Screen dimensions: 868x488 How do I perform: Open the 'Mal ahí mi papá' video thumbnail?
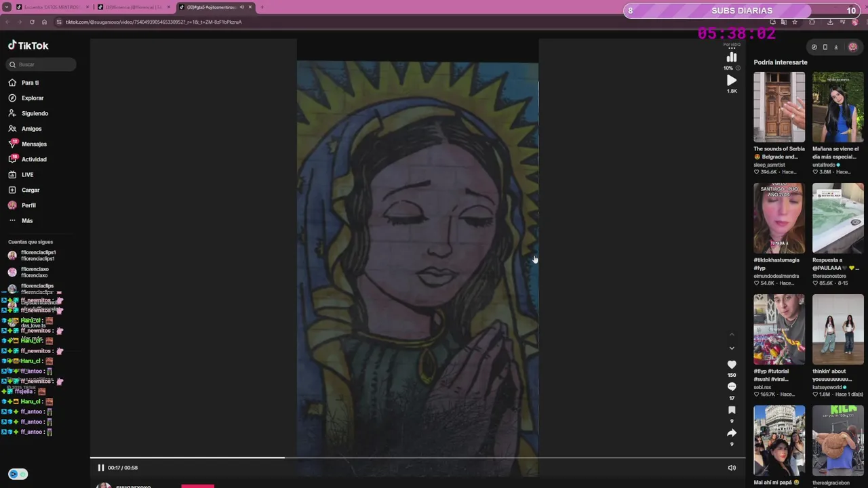779,441
